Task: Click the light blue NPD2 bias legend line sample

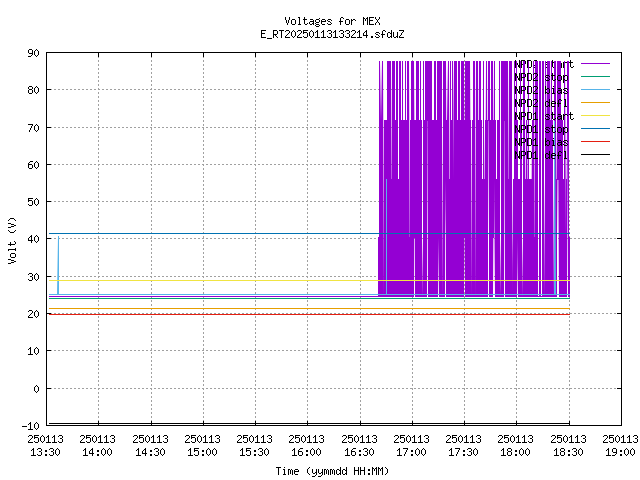Action: click(x=595, y=89)
